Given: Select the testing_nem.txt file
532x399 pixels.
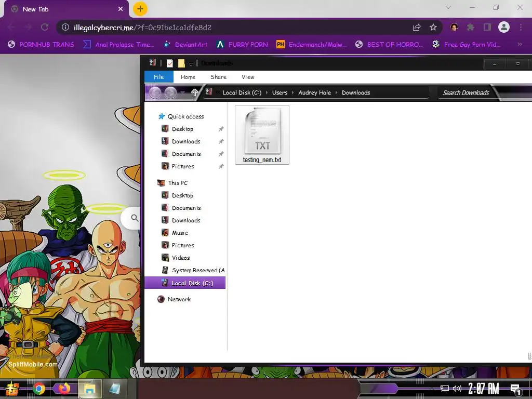Looking at the screenshot, I should point(262,135).
